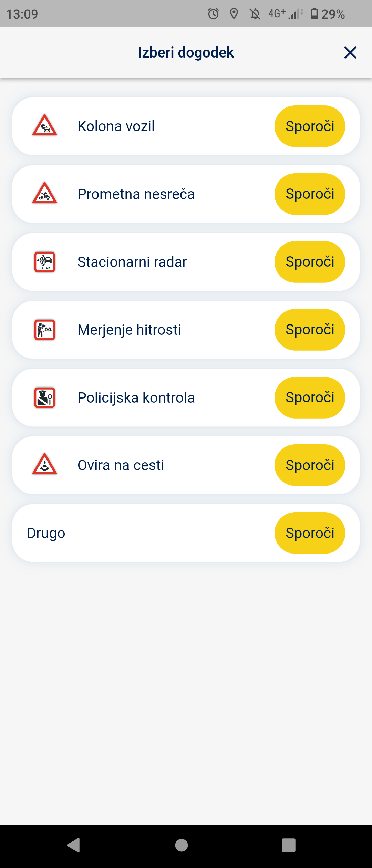Select the Policijska kontrola text
The width and height of the screenshot is (372, 868).
pos(136,397)
